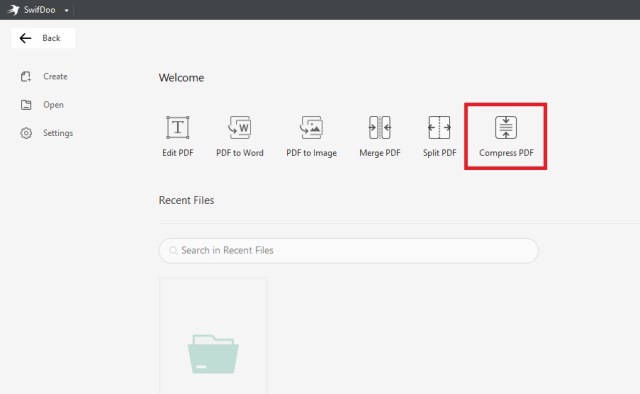Screen dimensions: 640x394
Task: Click the Welcome heading
Action: point(181,78)
